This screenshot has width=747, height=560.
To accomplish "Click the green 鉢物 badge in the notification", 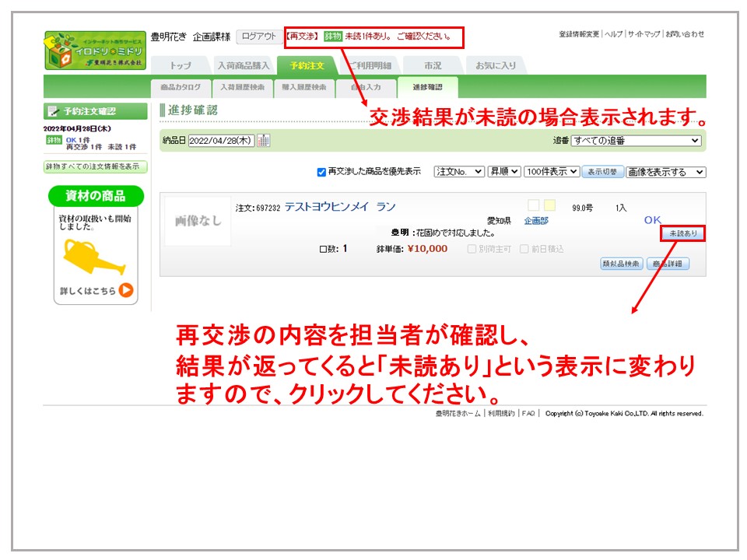I will 332,36.
